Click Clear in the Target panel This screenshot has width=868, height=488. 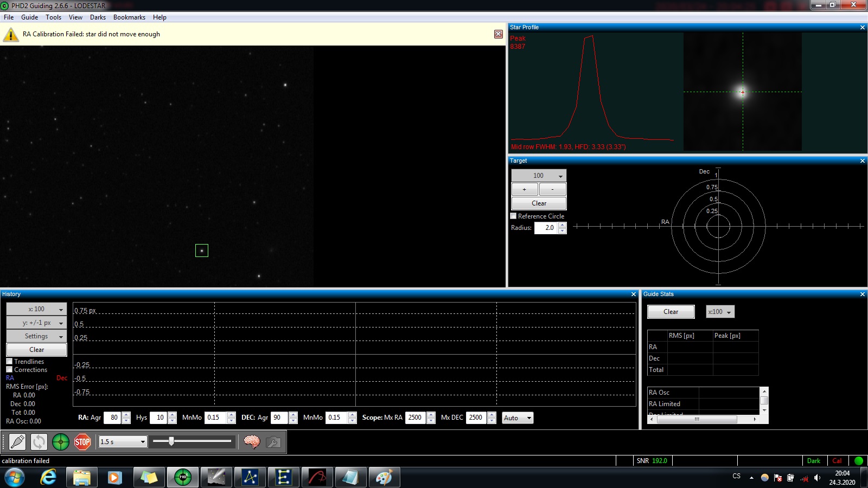(x=539, y=203)
